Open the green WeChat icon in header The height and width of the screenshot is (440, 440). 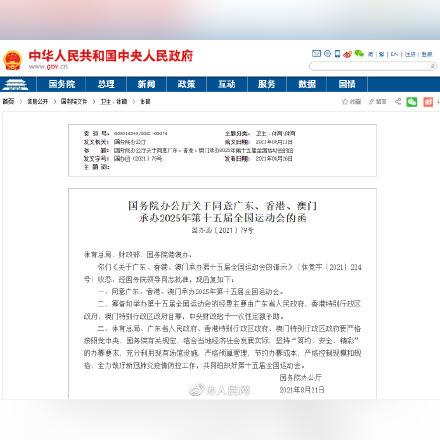(x=359, y=53)
